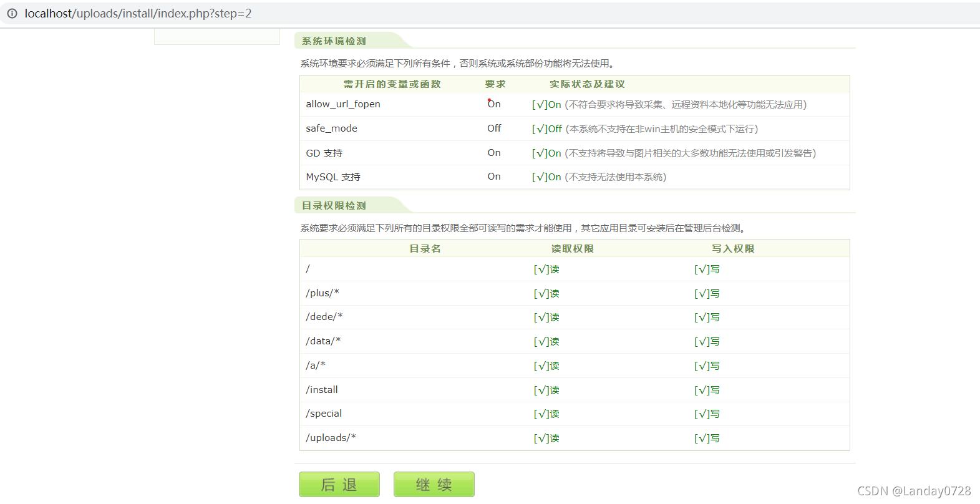Click the / root directory name

pyautogui.click(x=308, y=269)
